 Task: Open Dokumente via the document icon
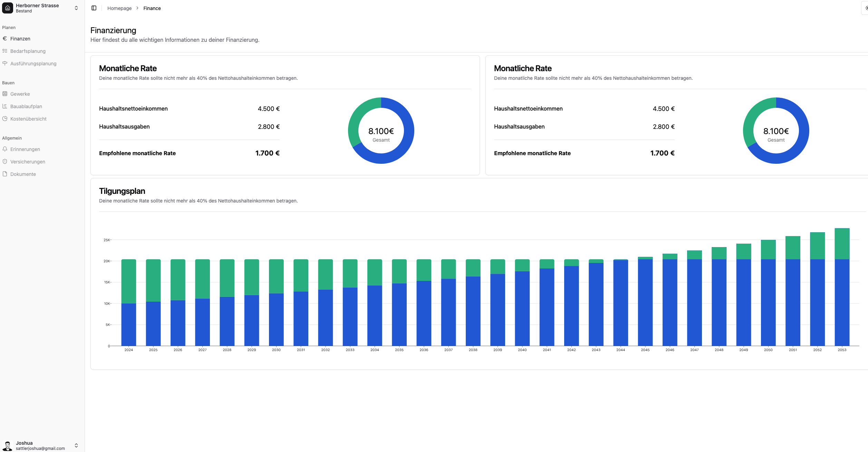5,174
